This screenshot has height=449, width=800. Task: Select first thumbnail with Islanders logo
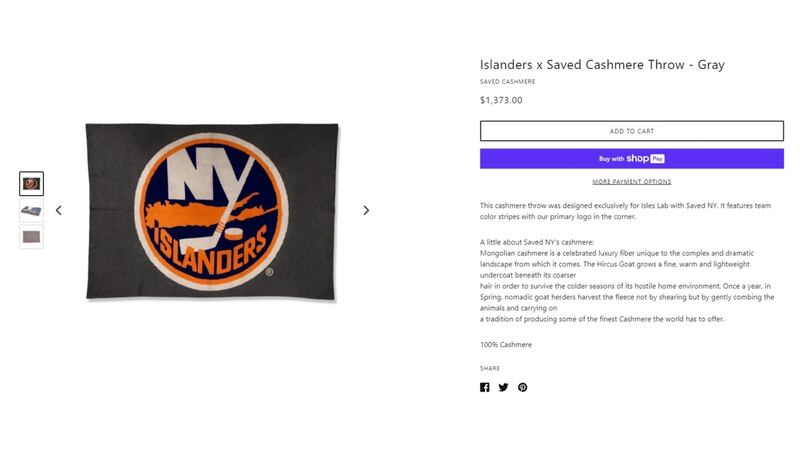(31, 184)
